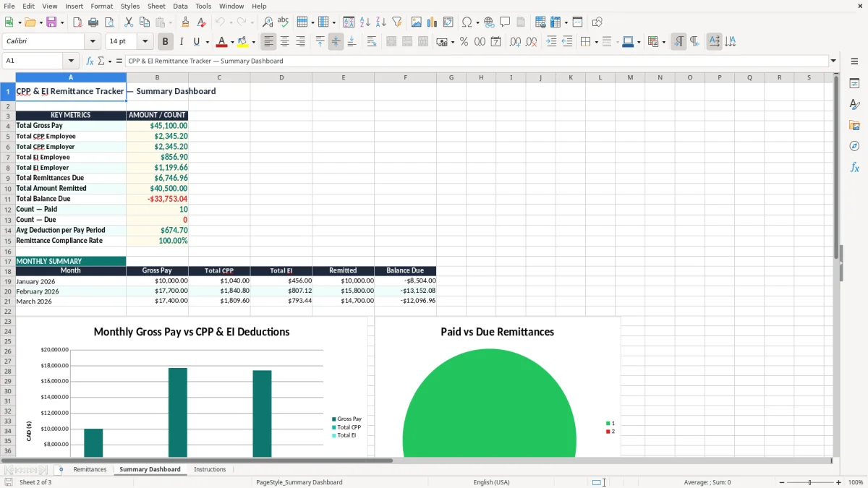Click the Save document icon
This screenshot has height=488, width=868.
pos(51,22)
